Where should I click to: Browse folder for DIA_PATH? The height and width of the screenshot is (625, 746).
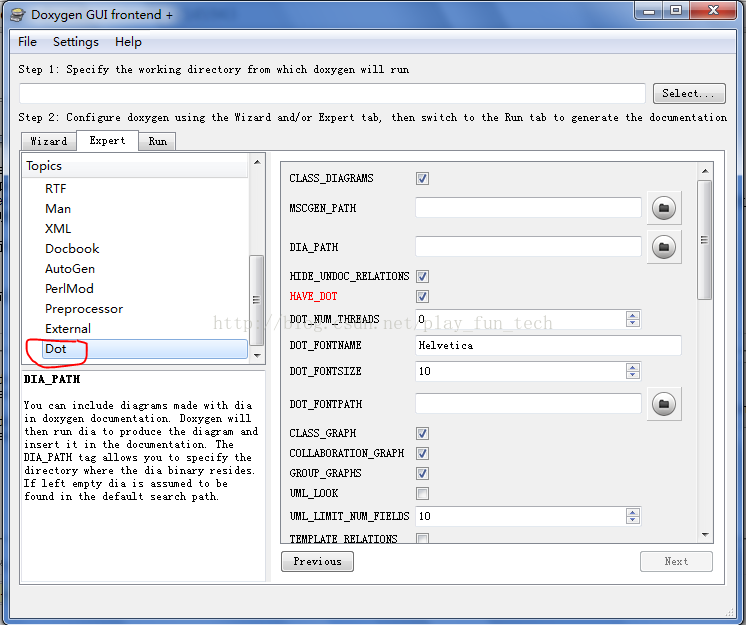(664, 247)
